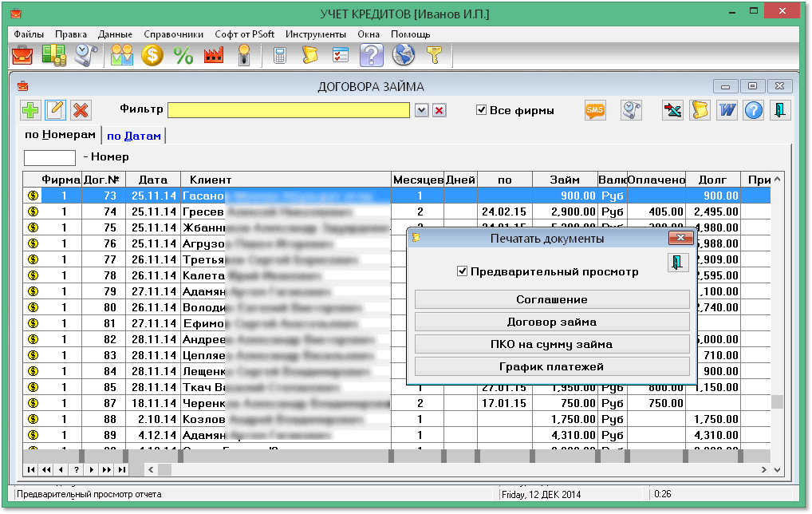The height and width of the screenshot is (514, 812).
Task: Select the dollar/currency tool in the toolbar
Action: [152, 56]
